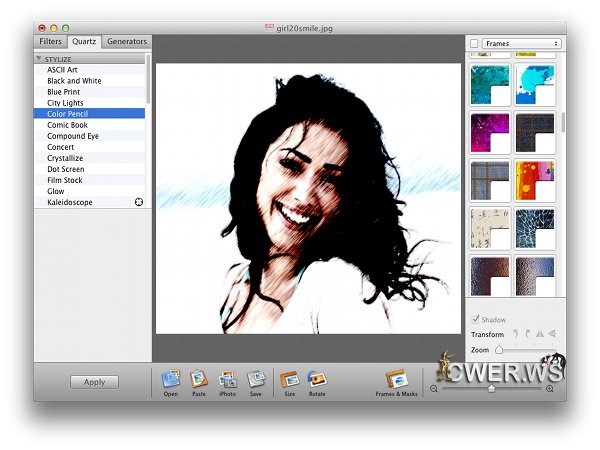Switch to the Filters tab
The image size is (600, 450).
(x=50, y=42)
